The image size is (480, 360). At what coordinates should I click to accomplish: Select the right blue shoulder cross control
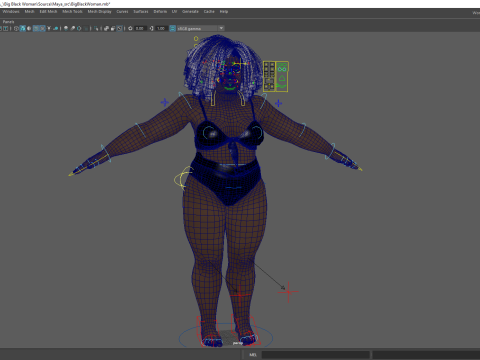(x=278, y=103)
